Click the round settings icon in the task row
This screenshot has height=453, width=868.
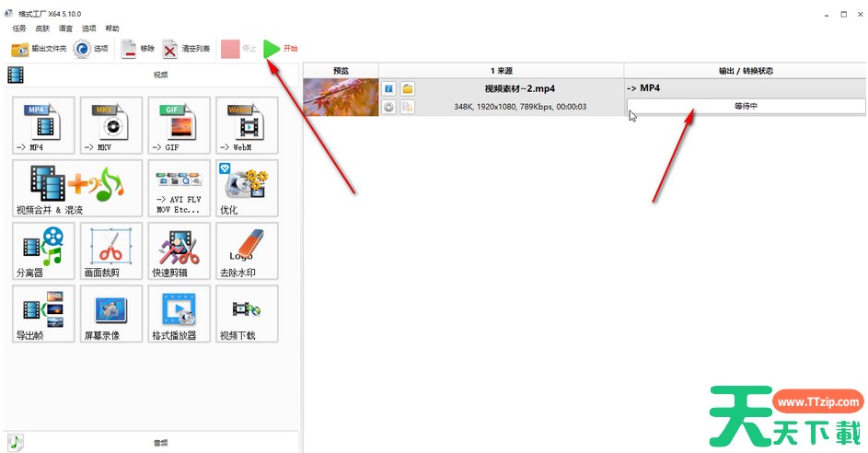(x=389, y=107)
